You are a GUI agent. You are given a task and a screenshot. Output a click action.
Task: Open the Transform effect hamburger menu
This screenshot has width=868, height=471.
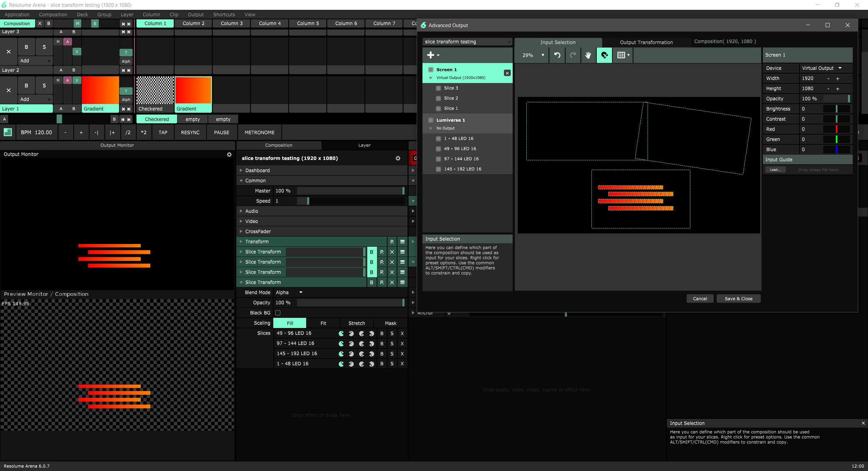[x=402, y=242]
